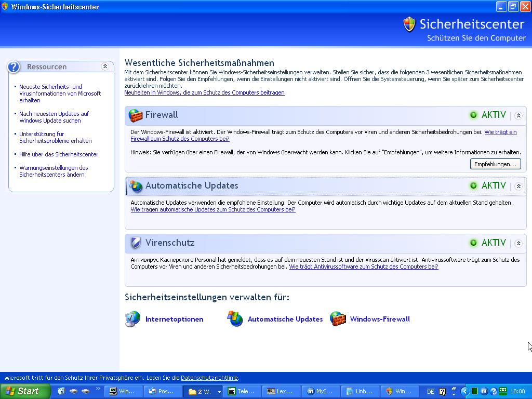Image resolution: width=532 pixels, height=399 pixels.
Task: Switch to the 'Lex...' taskbar window
Action: pos(281,391)
